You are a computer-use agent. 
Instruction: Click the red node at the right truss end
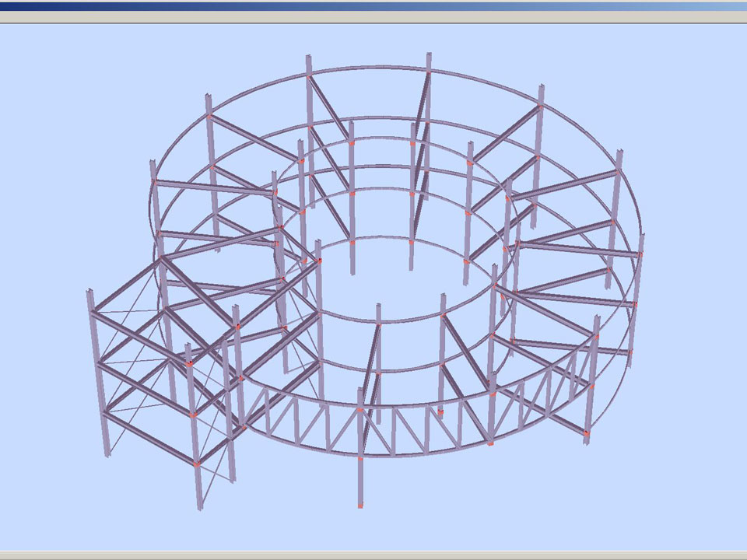(587, 433)
